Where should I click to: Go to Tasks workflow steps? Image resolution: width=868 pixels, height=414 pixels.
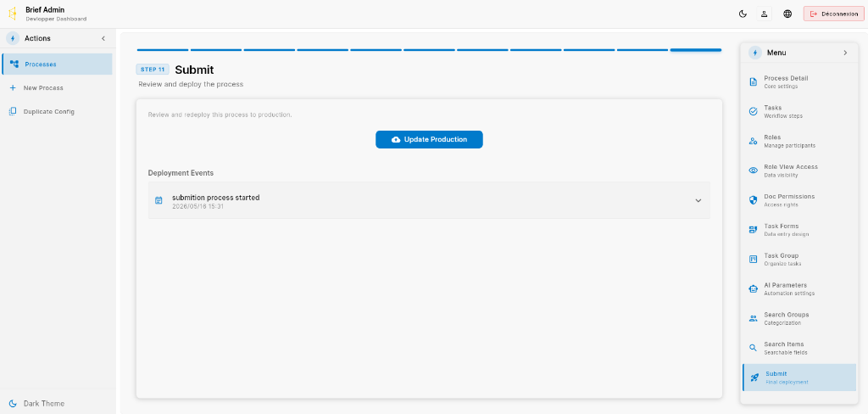click(x=799, y=111)
